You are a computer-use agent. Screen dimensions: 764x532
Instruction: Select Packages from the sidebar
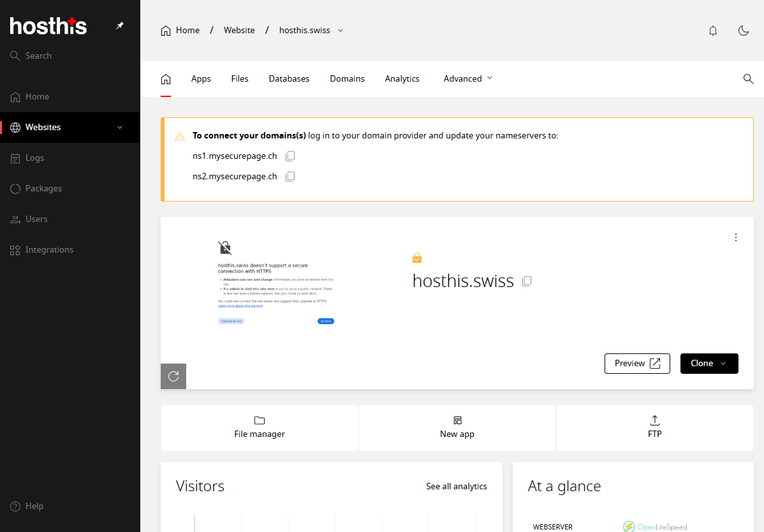[x=42, y=188]
